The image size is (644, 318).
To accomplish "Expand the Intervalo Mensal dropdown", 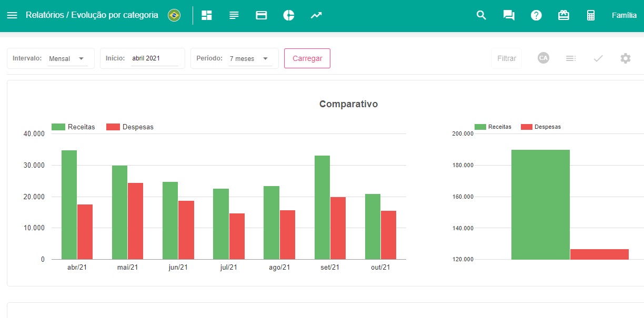I will [x=67, y=58].
